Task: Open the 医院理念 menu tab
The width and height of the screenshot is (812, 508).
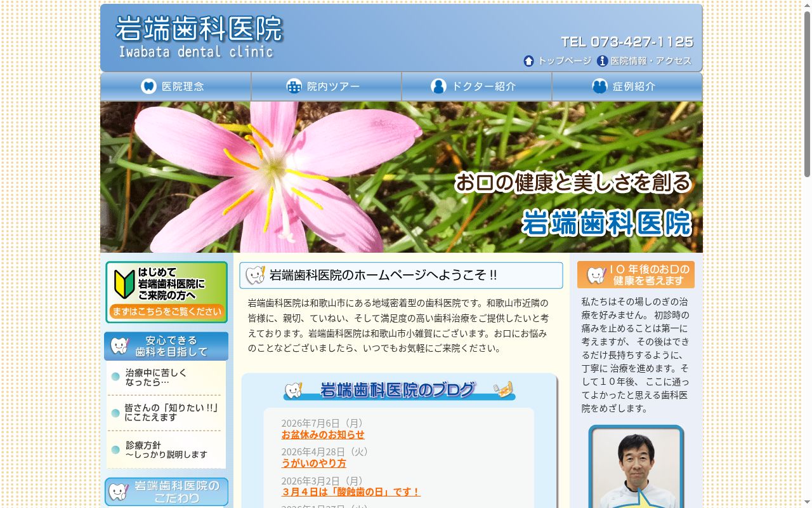Action: click(176, 86)
